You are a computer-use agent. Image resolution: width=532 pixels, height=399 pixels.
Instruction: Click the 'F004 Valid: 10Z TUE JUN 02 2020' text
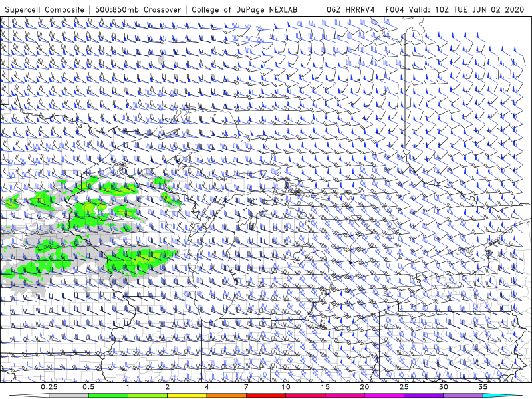click(455, 9)
